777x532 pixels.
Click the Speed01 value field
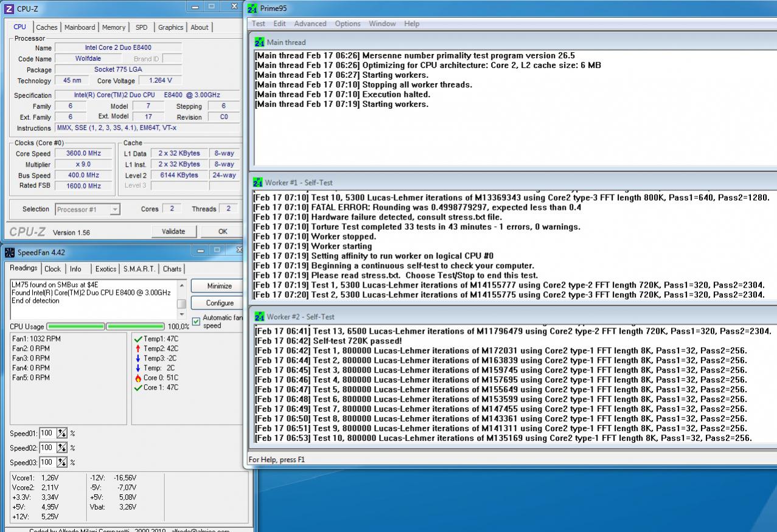click(47, 434)
